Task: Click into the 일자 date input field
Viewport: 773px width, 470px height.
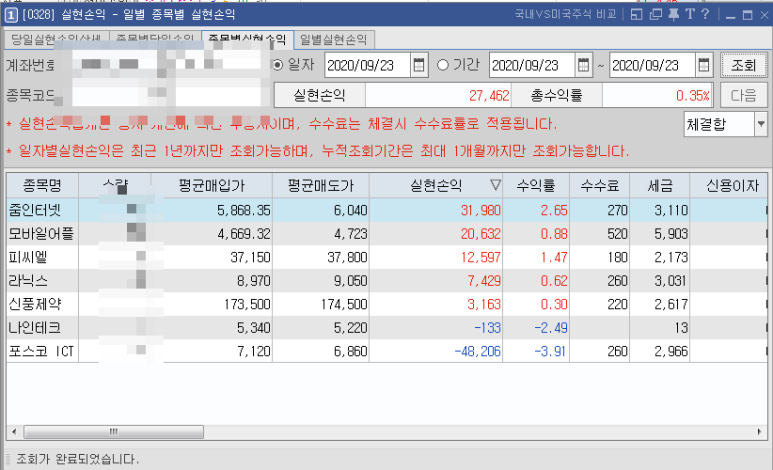Action: (367, 65)
